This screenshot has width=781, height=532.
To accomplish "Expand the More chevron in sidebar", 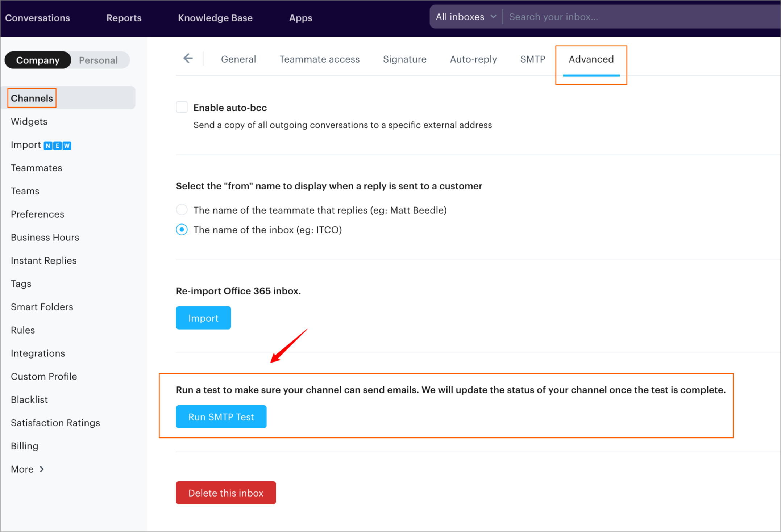I will point(42,469).
